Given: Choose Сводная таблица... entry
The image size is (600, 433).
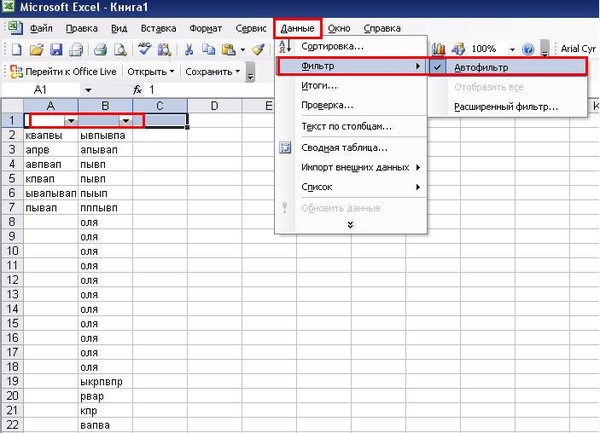Looking at the screenshot, I should (x=351, y=148).
